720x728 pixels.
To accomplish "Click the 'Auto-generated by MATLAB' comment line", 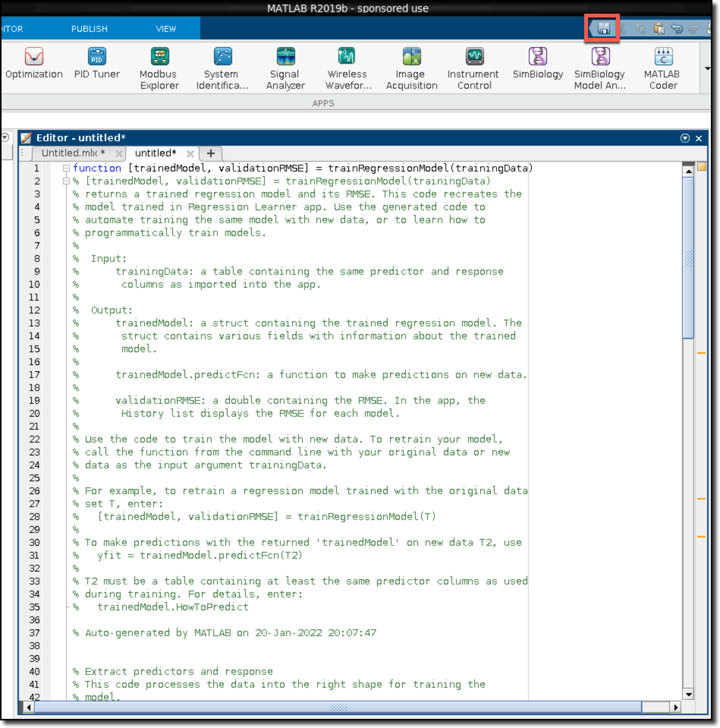I will tap(225, 633).
